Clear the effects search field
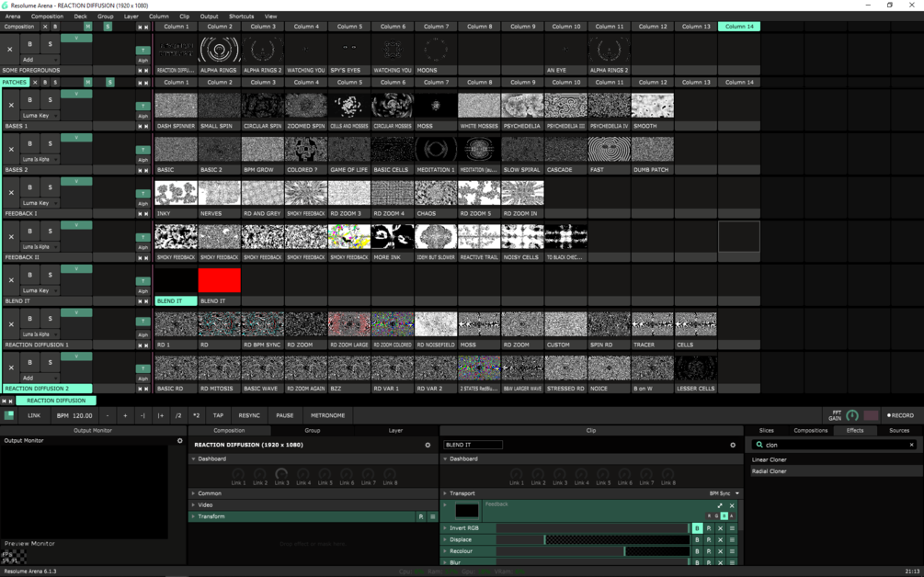The width and height of the screenshot is (924, 577). (911, 445)
